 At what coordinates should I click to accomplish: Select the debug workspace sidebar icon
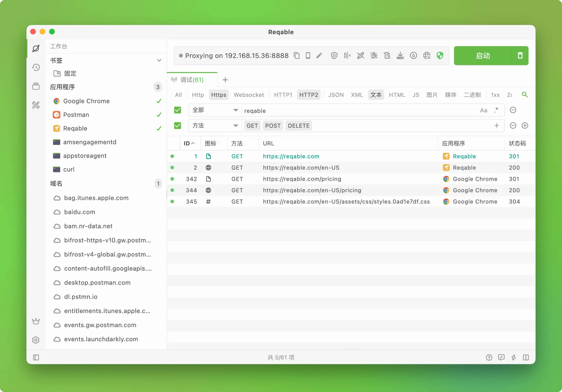tap(36, 48)
